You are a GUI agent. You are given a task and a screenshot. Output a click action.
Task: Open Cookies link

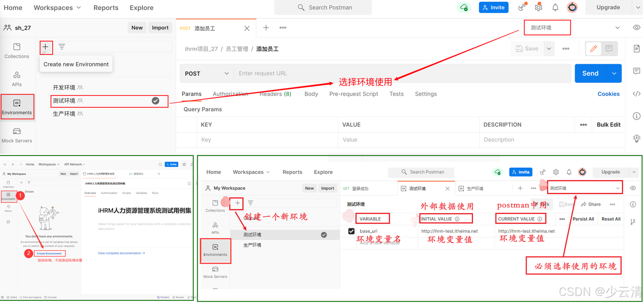point(608,94)
